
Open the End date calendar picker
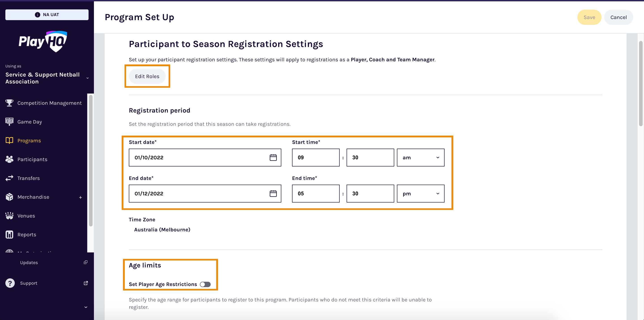click(273, 193)
